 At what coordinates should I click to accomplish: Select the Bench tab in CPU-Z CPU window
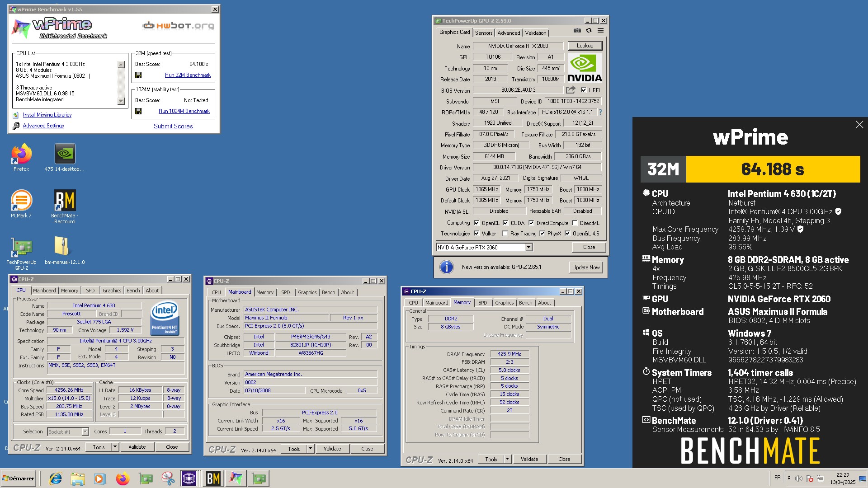tap(133, 291)
